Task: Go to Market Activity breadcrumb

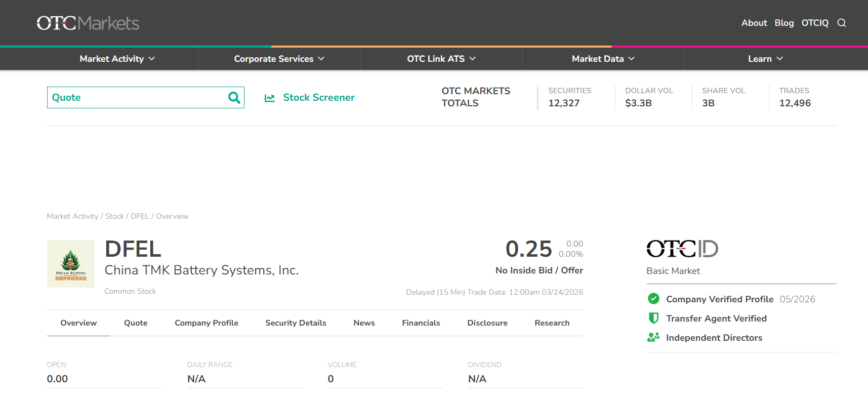Action: click(x=72, y=216)
